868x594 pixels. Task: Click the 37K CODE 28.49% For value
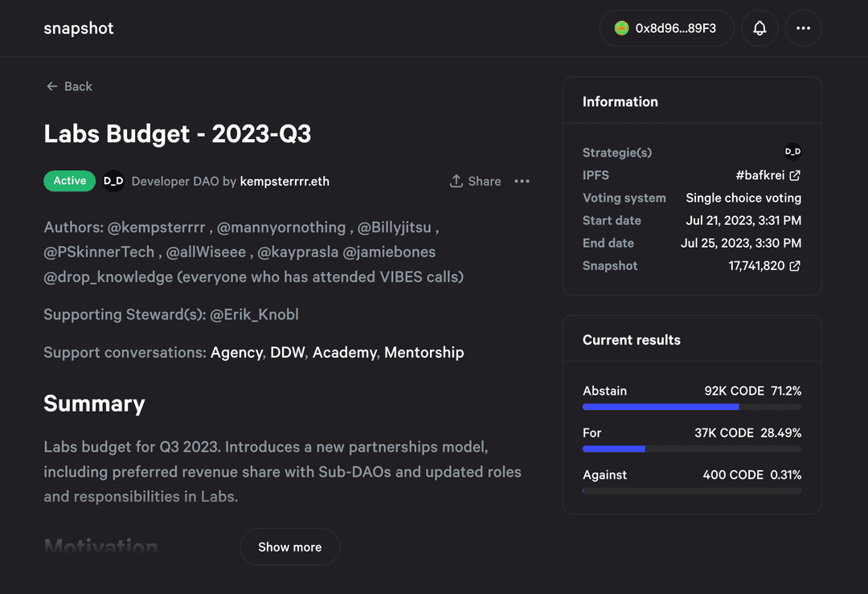(748, 433)
